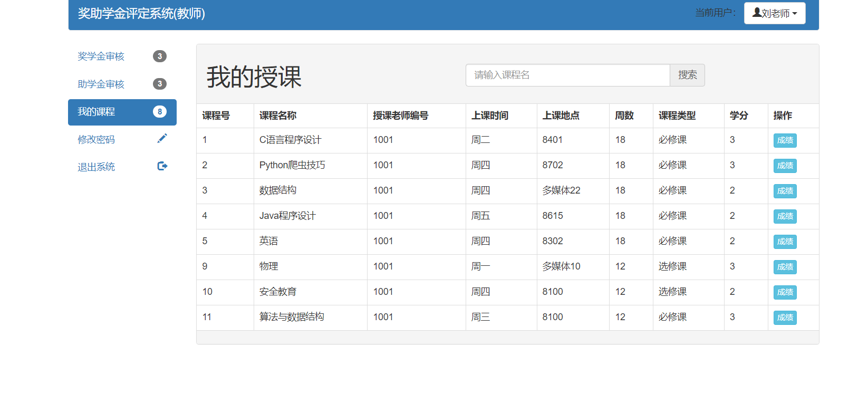868x394 pixels.
Task: Open 成绩 for 算法与数据结构
Action: coord(785,318)
